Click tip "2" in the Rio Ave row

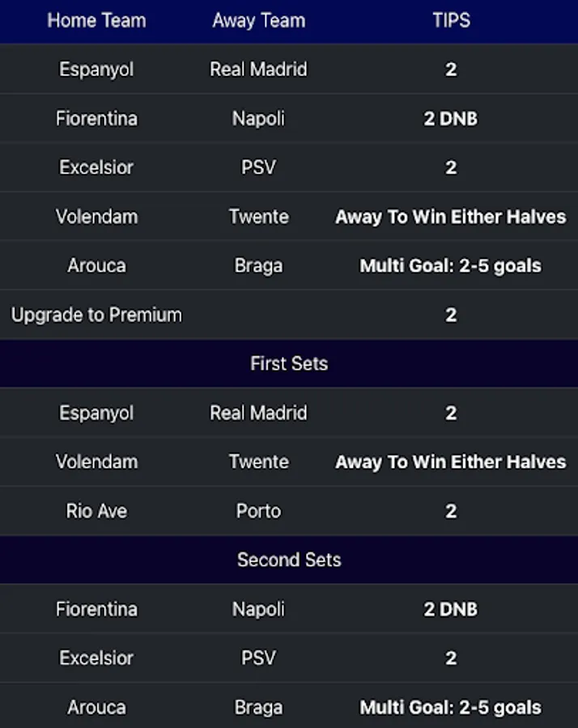pos(451,511)
